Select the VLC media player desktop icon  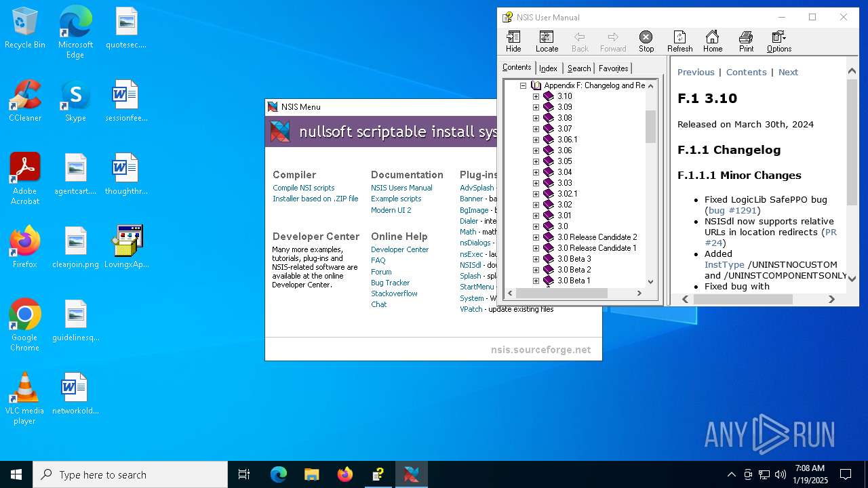25,399
